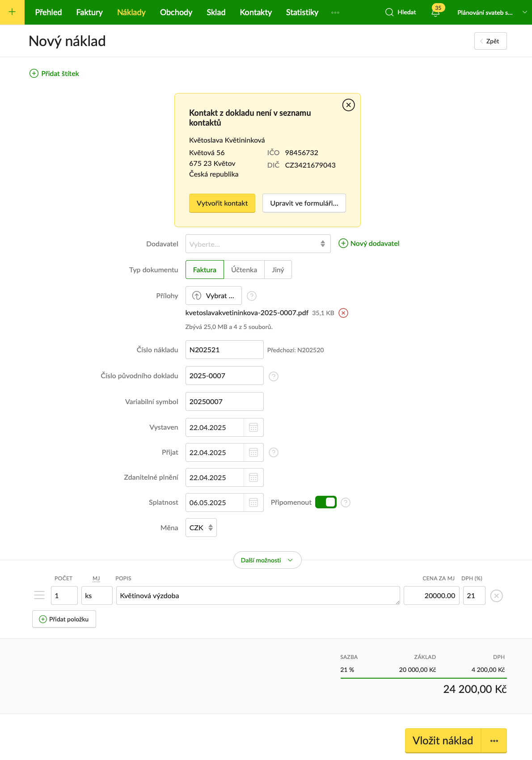The width and height of the screenshot is (532, 760).
Task: Grab the line item reorder handle
Action: (39, 595)
